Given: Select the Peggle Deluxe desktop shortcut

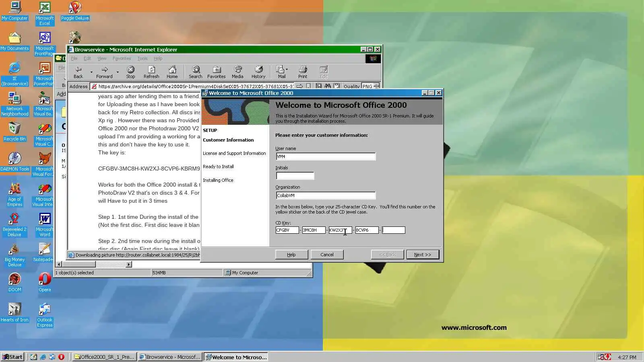Looking at the screenshot, I should coord(75,11).
